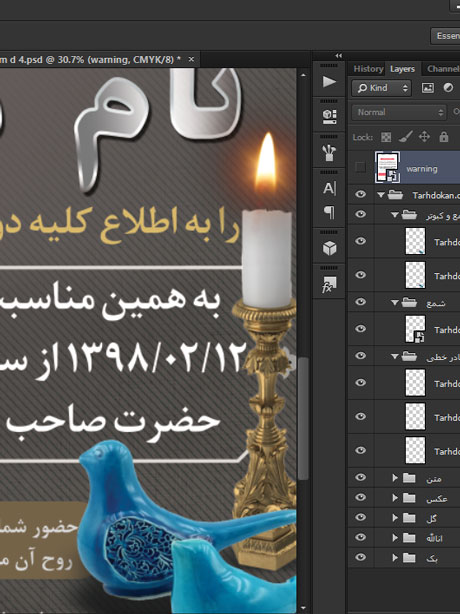Select the عکس group name

(x=437, y=498)
